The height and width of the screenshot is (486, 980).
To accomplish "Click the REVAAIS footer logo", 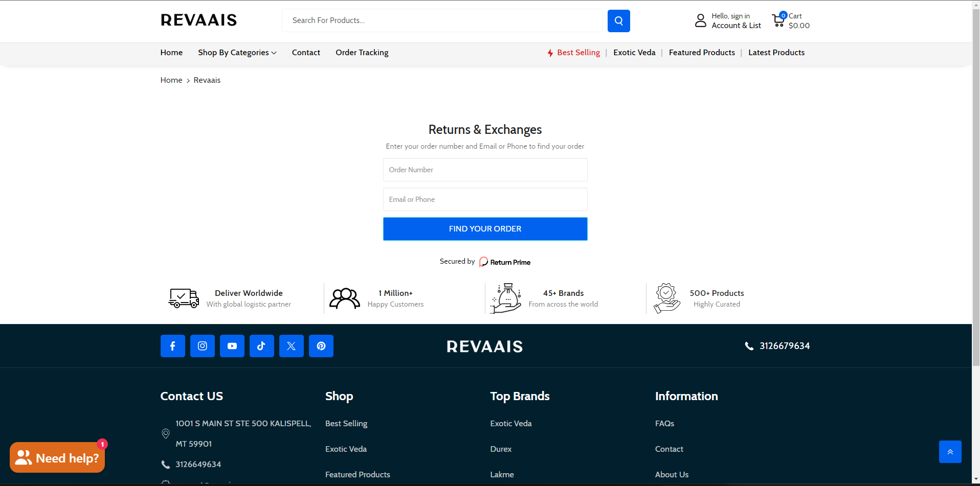I will (x=485, y=346).
